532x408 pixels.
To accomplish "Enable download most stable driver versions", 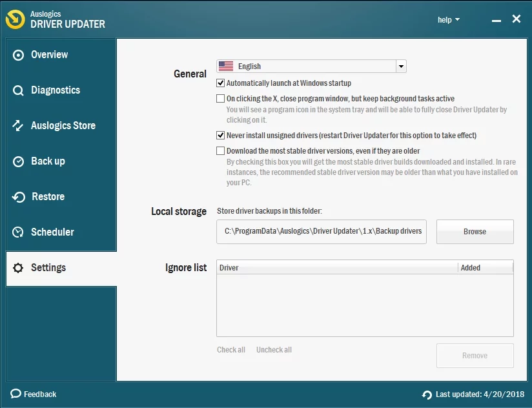I will [221, 151].
